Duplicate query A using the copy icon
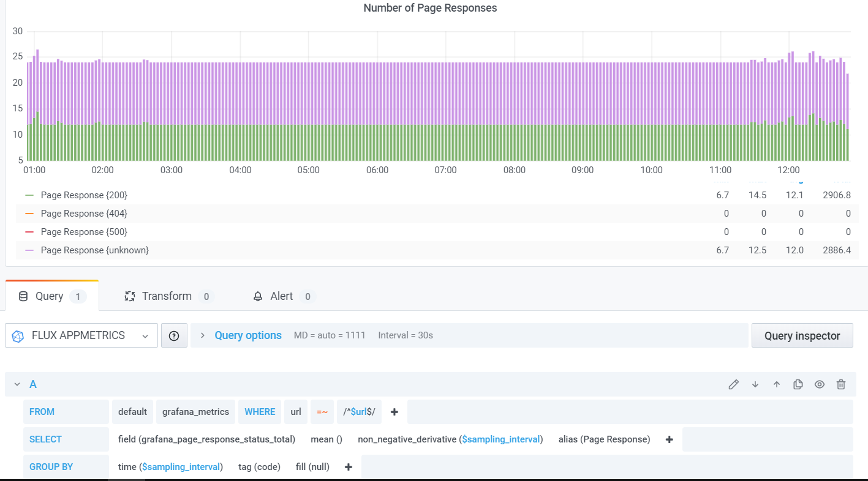This screenshot has height=481, width=868. click(x=798, y=384)
